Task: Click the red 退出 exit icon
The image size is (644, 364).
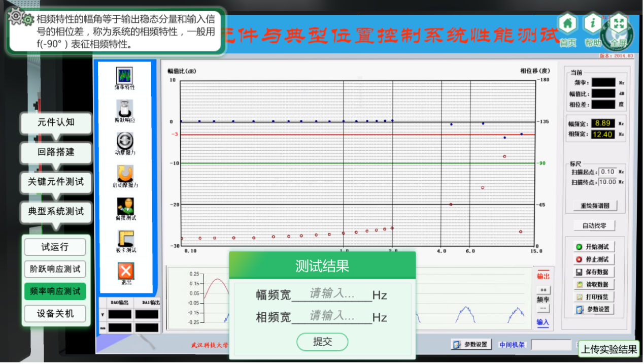Action: pyautogui.click(x=125, y=271)
